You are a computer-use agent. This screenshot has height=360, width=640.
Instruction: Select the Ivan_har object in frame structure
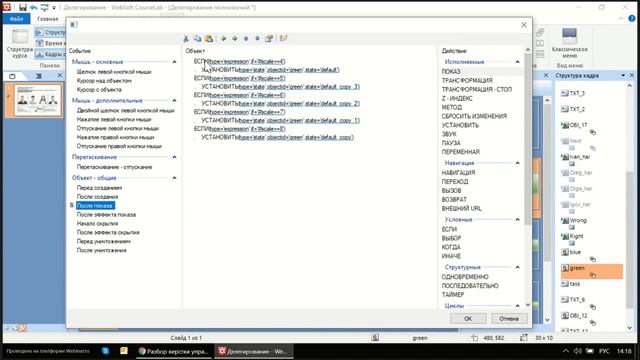coord(580,157)
